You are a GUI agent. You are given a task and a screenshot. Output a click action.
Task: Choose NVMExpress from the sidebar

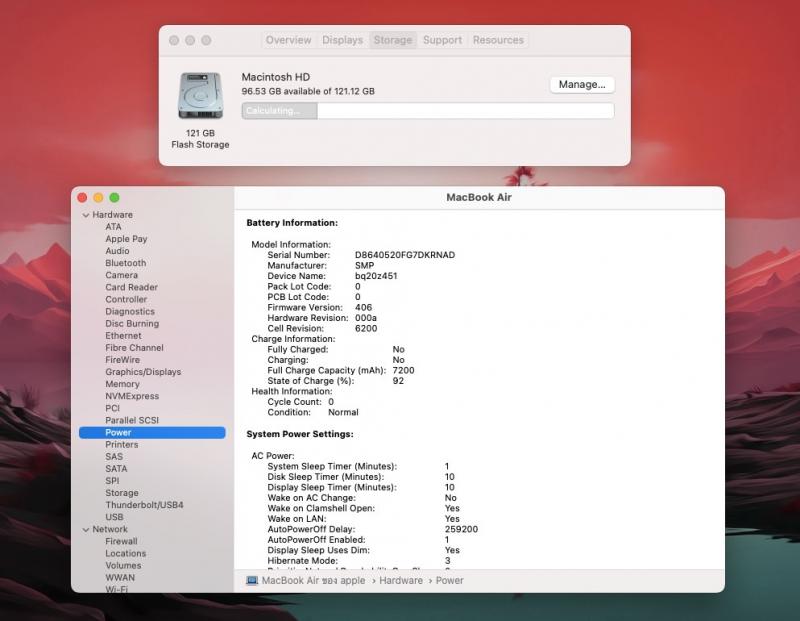coord(131,396)
